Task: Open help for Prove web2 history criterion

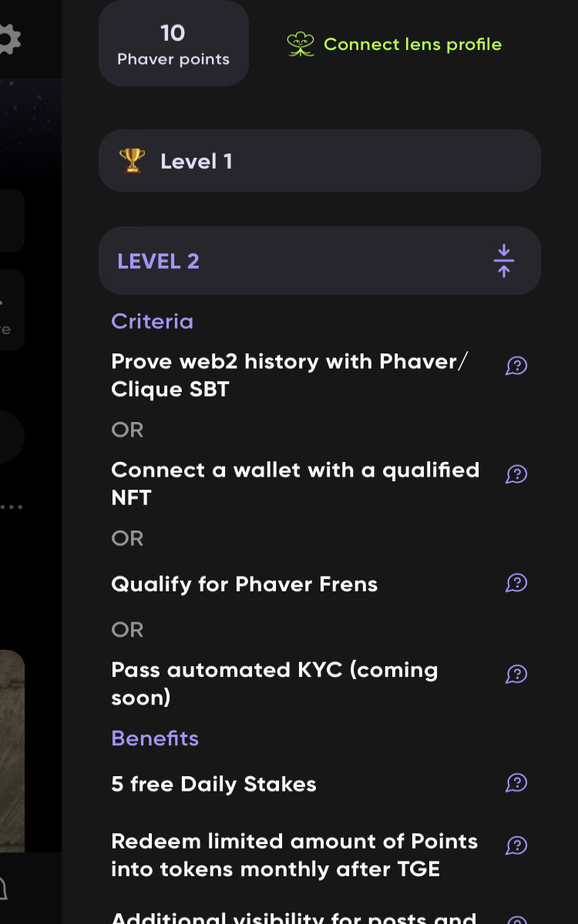Action: coord(516,366)
